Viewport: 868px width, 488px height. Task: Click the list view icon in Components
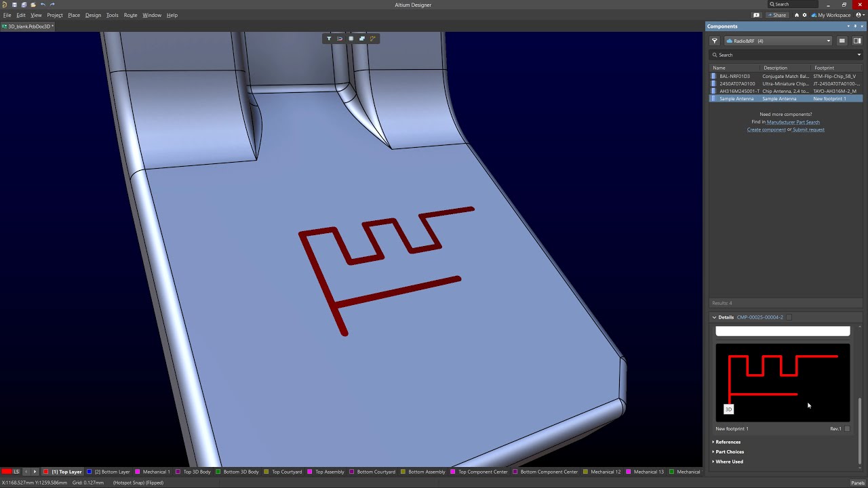tap(842, 41)
